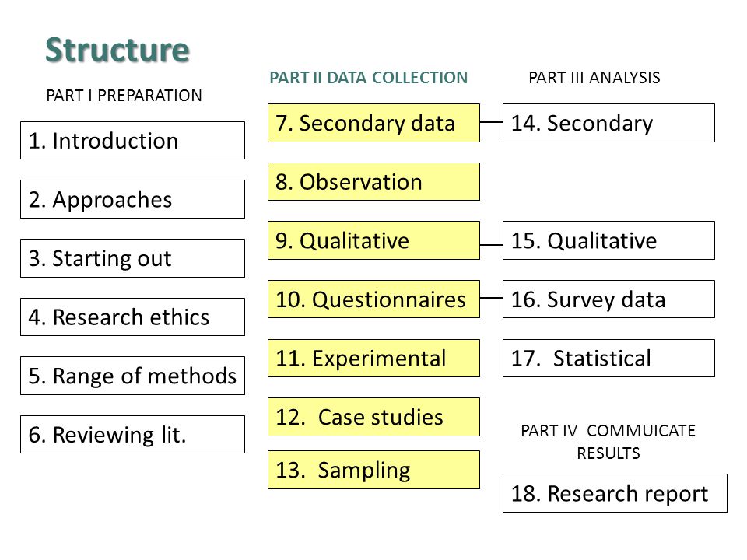This screenshot has height=560, width=747.
Task: Select the '2. Approaches' box
Action: tap(132, 199)
